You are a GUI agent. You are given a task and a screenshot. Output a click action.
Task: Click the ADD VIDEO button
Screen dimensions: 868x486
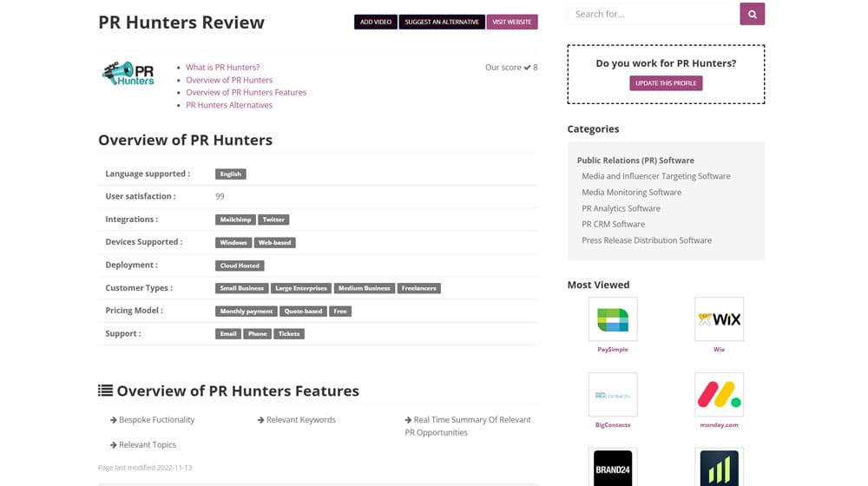click(x=376, y=23)
